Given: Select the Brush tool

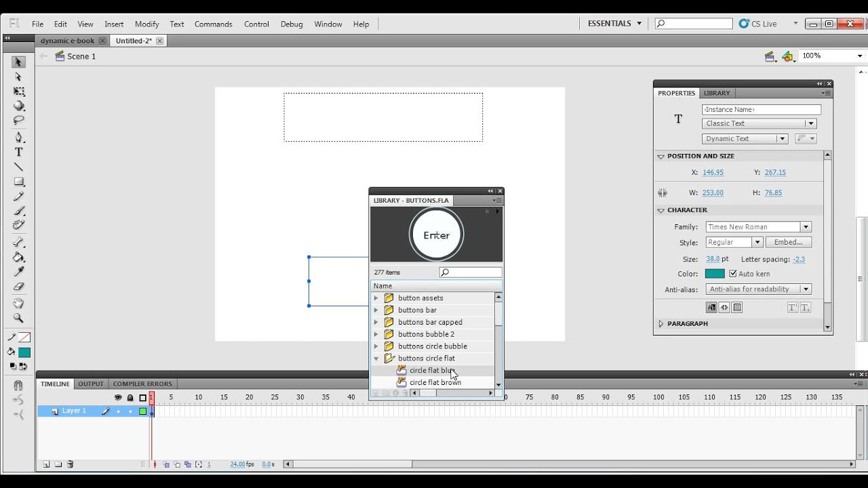Looking at the screenshot, I should [x=19, y=211].
